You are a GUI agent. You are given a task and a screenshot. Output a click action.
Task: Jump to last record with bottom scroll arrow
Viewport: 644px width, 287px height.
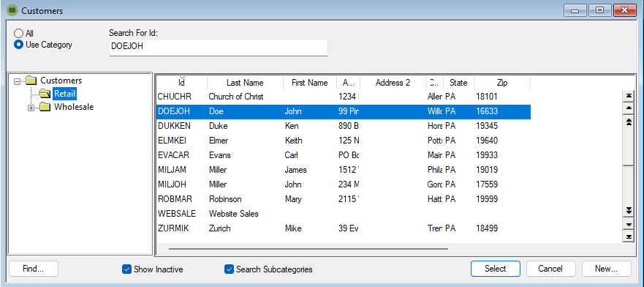tap(628, 236)
